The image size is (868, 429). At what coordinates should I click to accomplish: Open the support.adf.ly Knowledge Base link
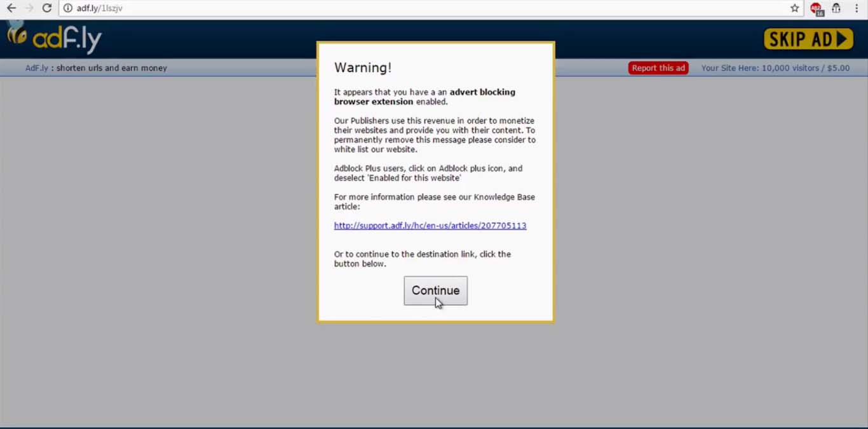click(x=430, y=226)
